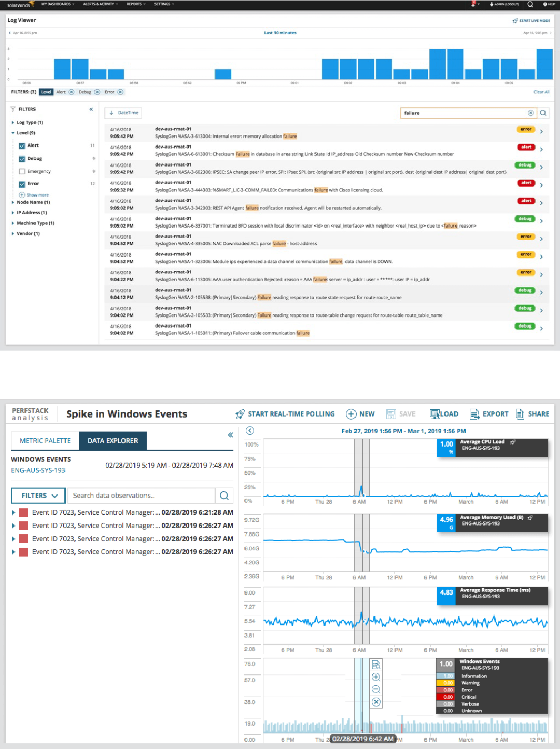Open the My Dashboards menu
The image size is (560, 749).
tap(58, 4)
